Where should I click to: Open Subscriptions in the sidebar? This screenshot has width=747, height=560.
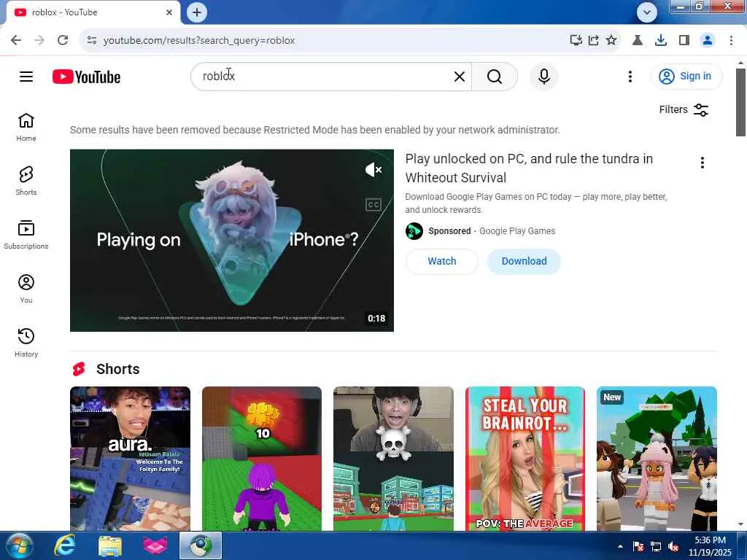click(x=26, y=234)
